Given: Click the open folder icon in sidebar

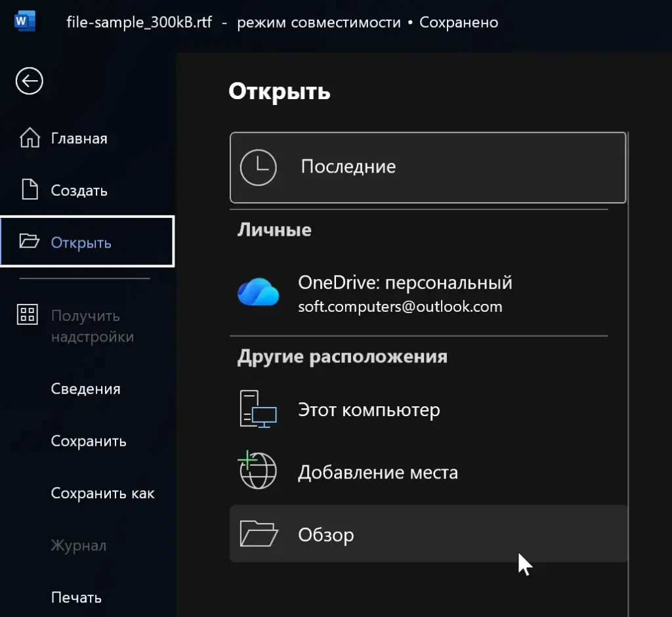Looking at the screenshot, I should (x=29, y=241).
